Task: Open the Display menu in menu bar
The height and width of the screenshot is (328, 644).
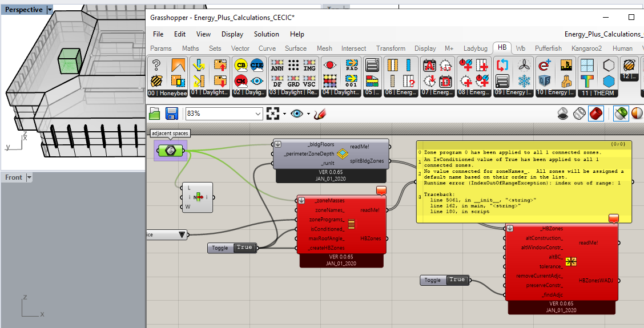Action: coord(232,34)
